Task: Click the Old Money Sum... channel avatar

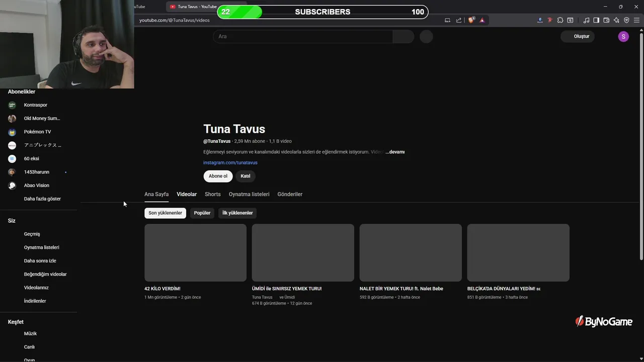Action: click(x=12, y=119)
